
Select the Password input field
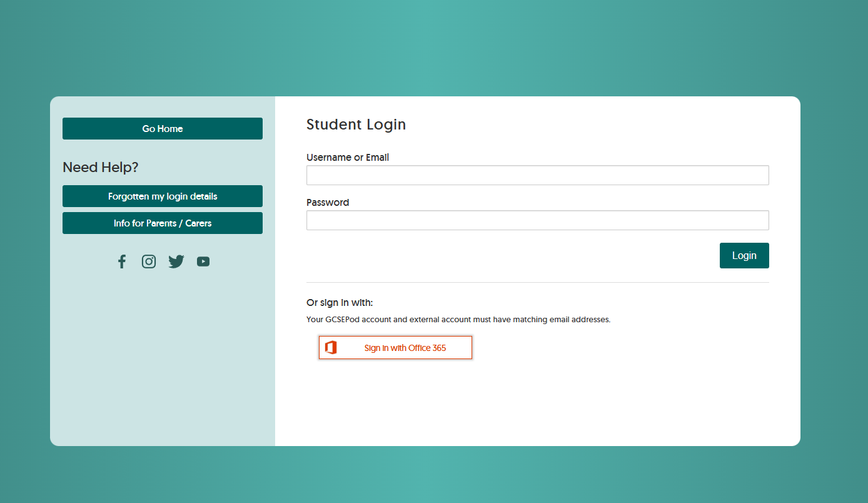(x=537, y=220)
